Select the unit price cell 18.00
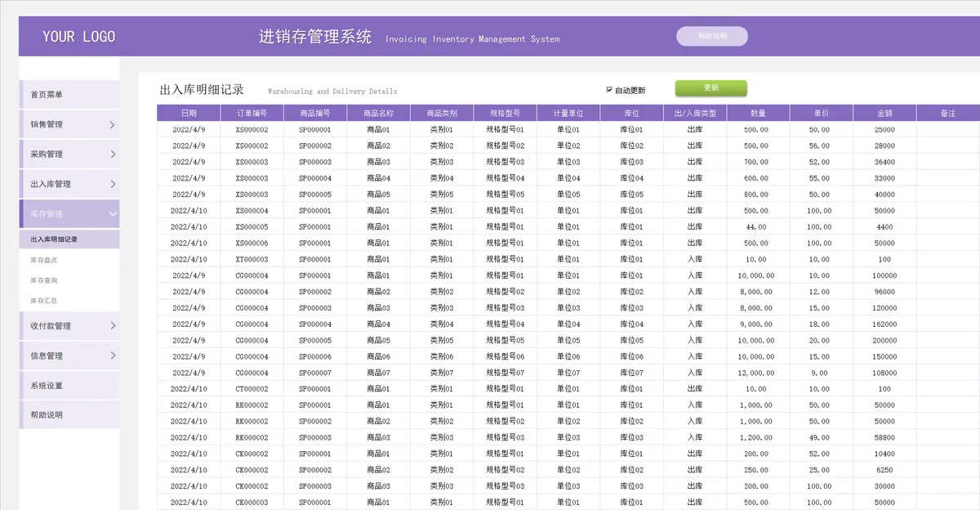This screenshot has width=980, height=510. (822, 324)
